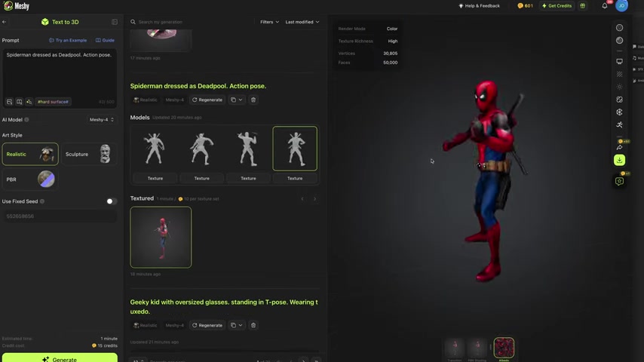
Task: Click Regenerate for Spiderman Deadpool prompt
Action: click(207, 100)
